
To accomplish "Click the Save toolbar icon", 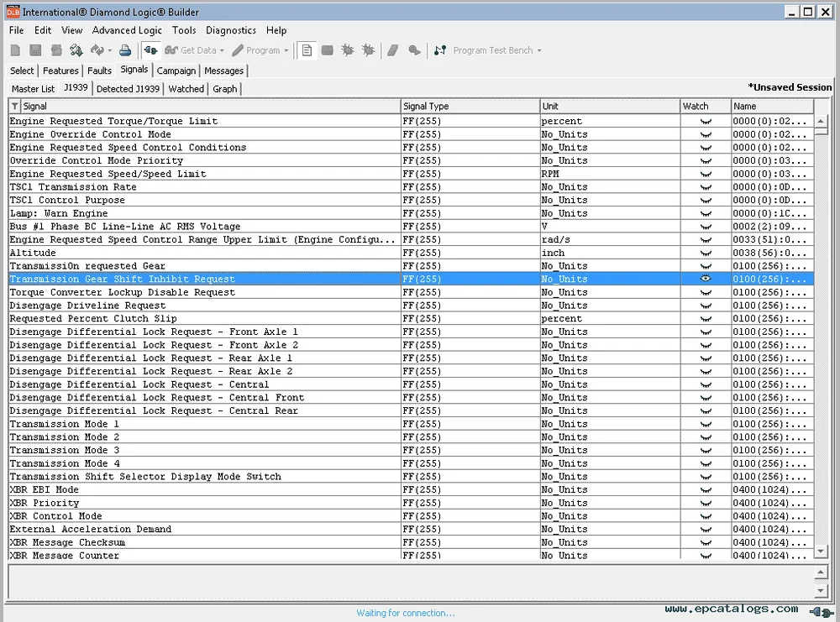I will (x=34, y=50).
